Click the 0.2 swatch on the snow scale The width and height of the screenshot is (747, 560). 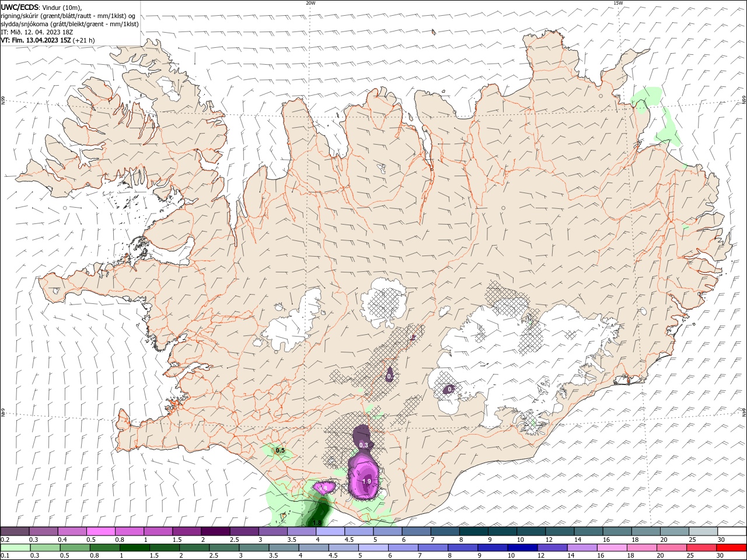(x=15, y=531)
